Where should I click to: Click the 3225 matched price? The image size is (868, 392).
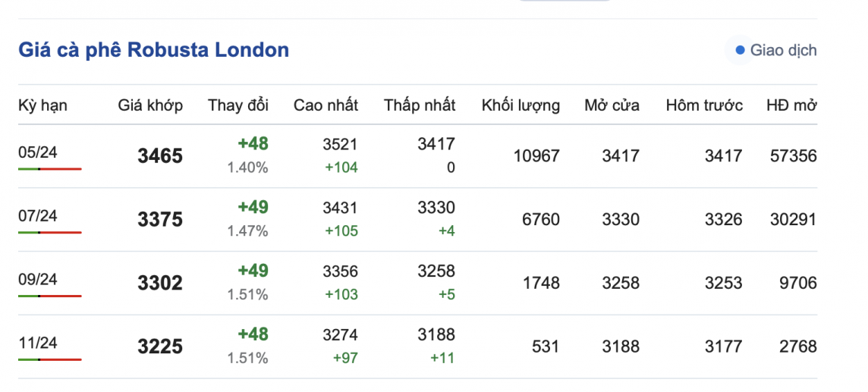pos(160,347)
